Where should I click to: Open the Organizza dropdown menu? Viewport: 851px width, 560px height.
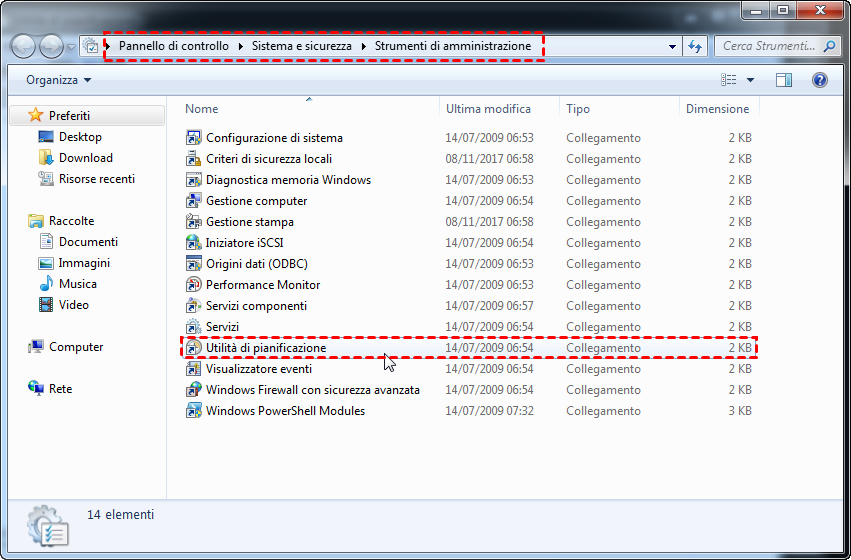pyautogui.click(x=59, y=80)
